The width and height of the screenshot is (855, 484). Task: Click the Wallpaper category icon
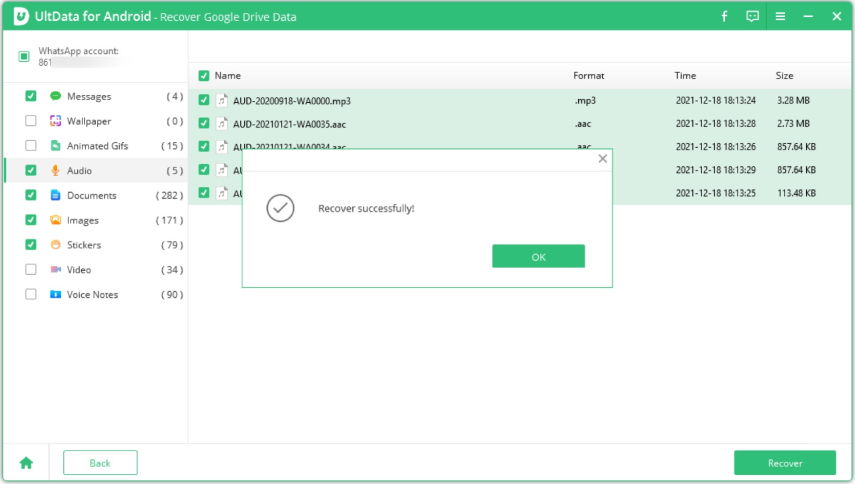coord(55,120)
